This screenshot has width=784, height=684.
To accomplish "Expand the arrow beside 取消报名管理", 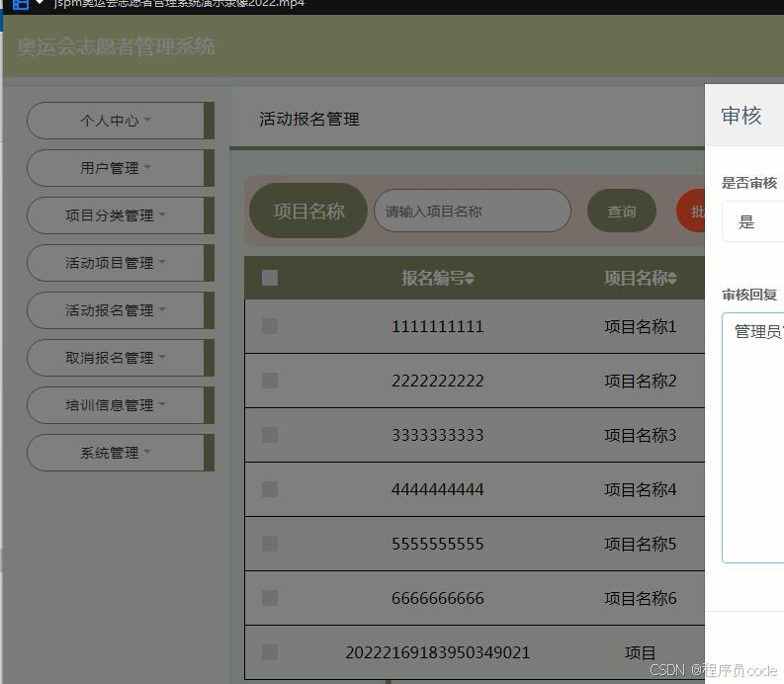I will 162,357.
